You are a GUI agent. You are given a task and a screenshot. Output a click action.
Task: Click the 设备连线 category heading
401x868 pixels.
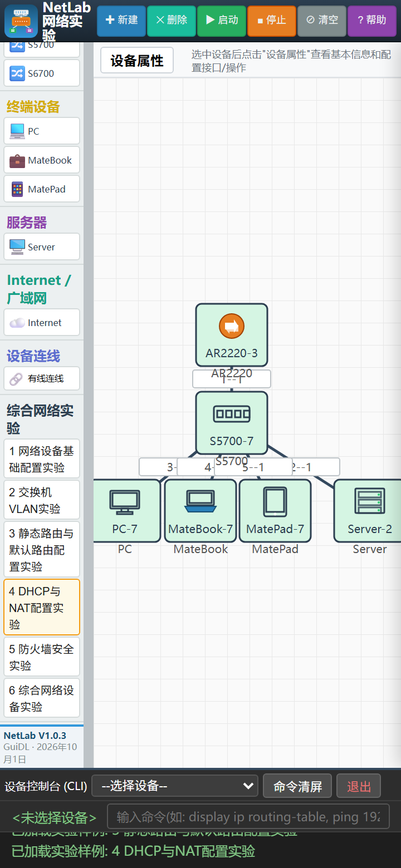point(33,356)
